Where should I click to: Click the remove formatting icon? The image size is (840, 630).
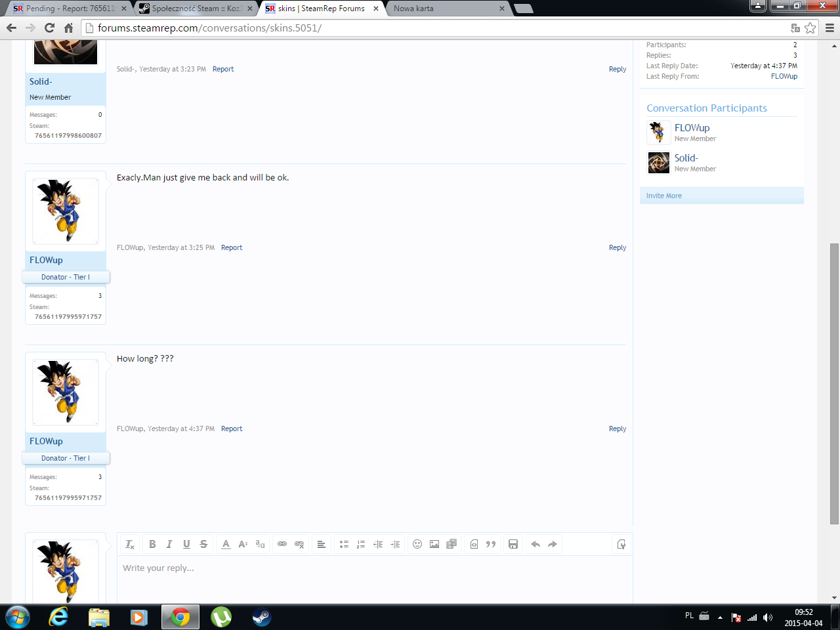(x=130, y=544)
